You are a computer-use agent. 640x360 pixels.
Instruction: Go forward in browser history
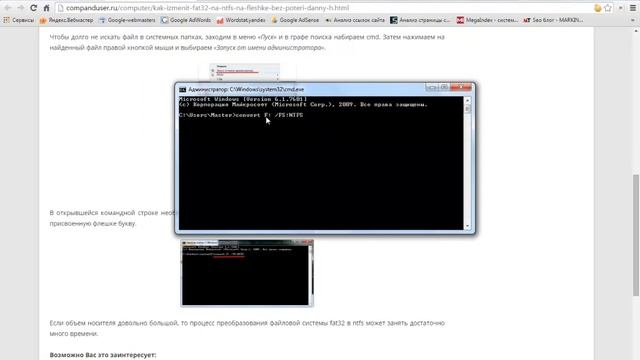[21, 8]
